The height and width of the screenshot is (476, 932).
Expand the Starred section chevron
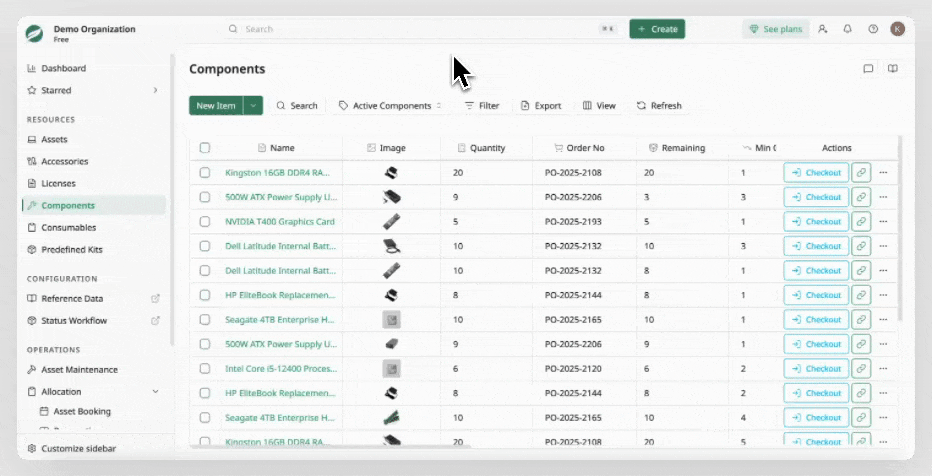point(155,90)
